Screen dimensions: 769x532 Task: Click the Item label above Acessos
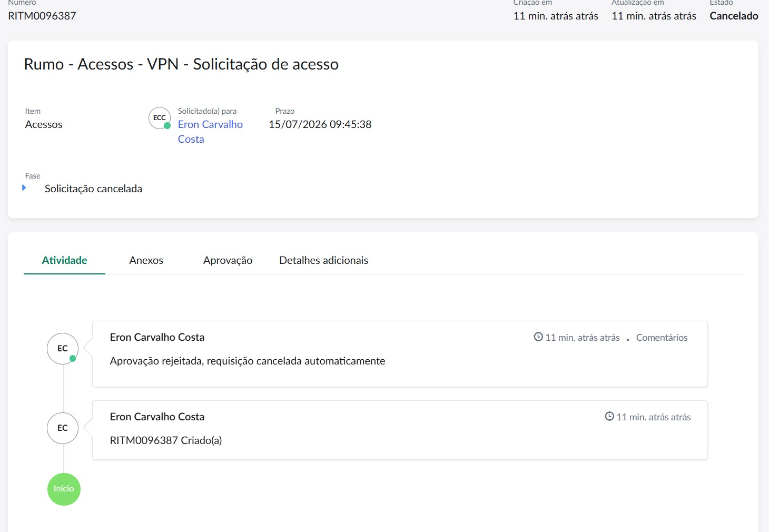pos(33,111)
